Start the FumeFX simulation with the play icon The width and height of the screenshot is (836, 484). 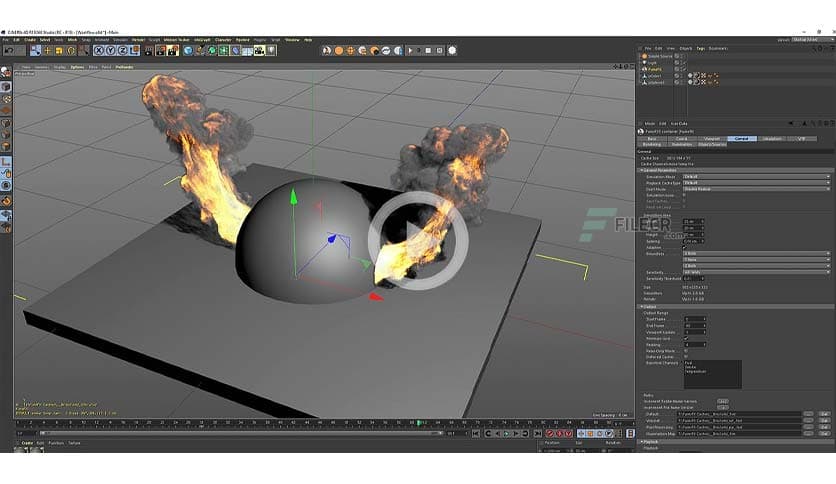410,51
